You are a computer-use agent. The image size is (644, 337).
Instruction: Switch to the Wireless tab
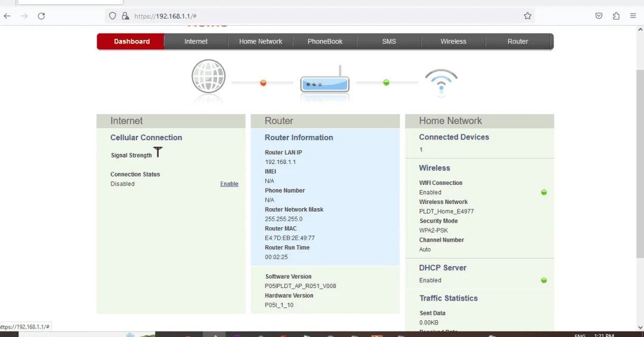453,42
